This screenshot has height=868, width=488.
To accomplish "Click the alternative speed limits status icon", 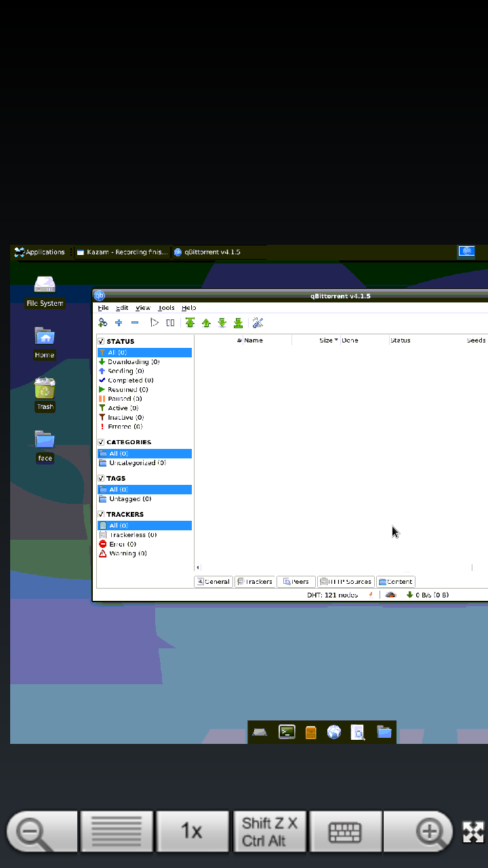I will pos(391,595).
